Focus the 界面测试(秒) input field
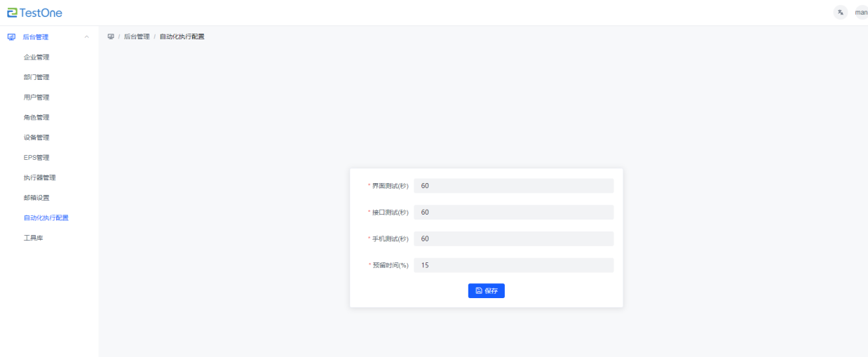 pyautogui.click(x=513, y=186)
